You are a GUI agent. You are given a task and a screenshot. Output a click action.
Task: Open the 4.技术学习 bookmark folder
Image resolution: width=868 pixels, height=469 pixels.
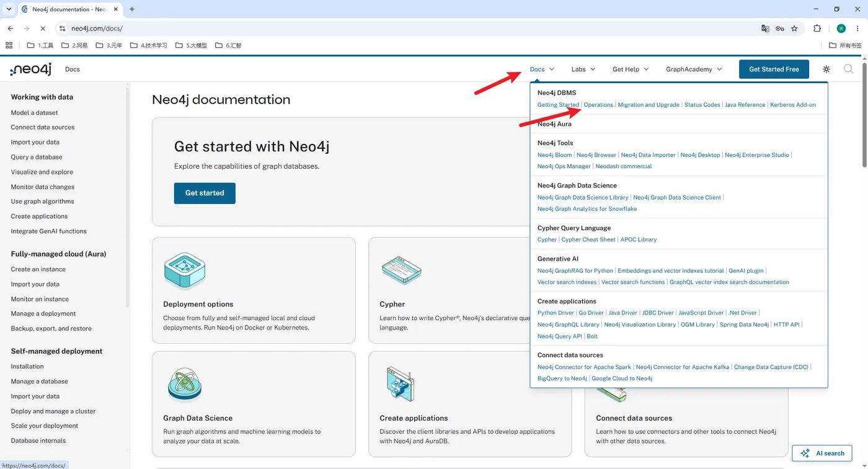pyautogui.click(x=149, y=45)
